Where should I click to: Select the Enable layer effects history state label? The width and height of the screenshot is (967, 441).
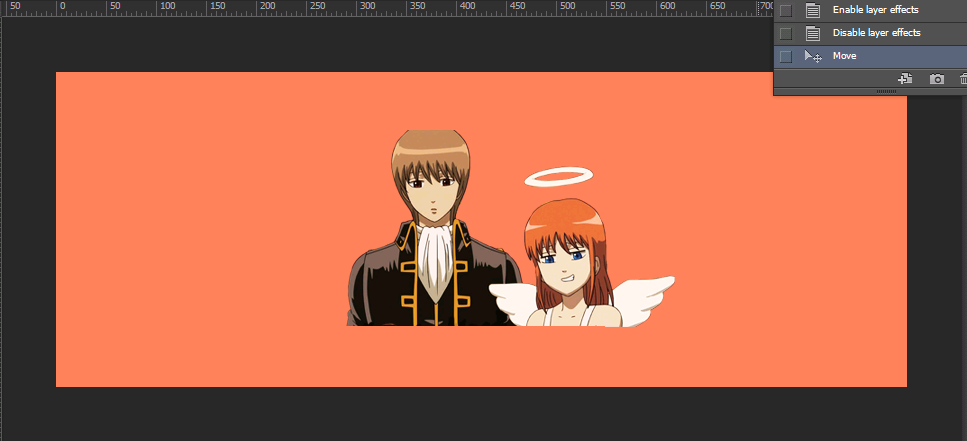(875, 10)
